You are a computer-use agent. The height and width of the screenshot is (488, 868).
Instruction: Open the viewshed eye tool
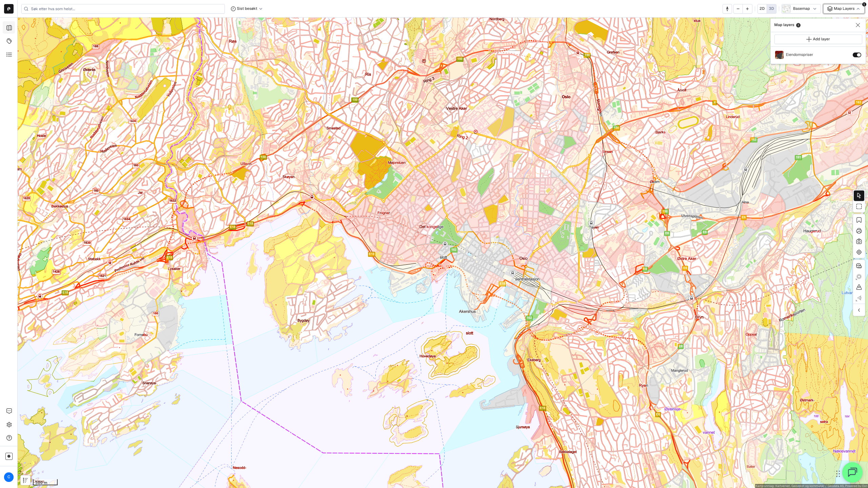859,298
